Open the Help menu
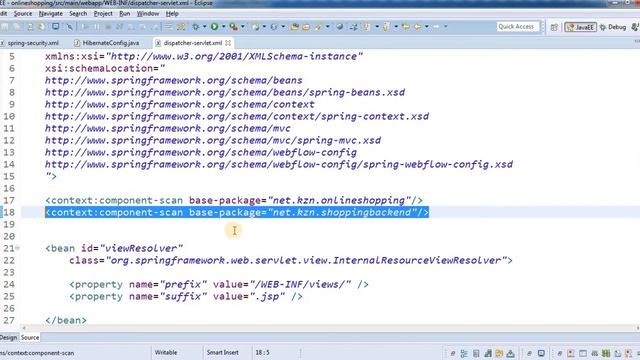Image resolution: width=640 pixels, height=360 pixels. [x=172, y=13]
